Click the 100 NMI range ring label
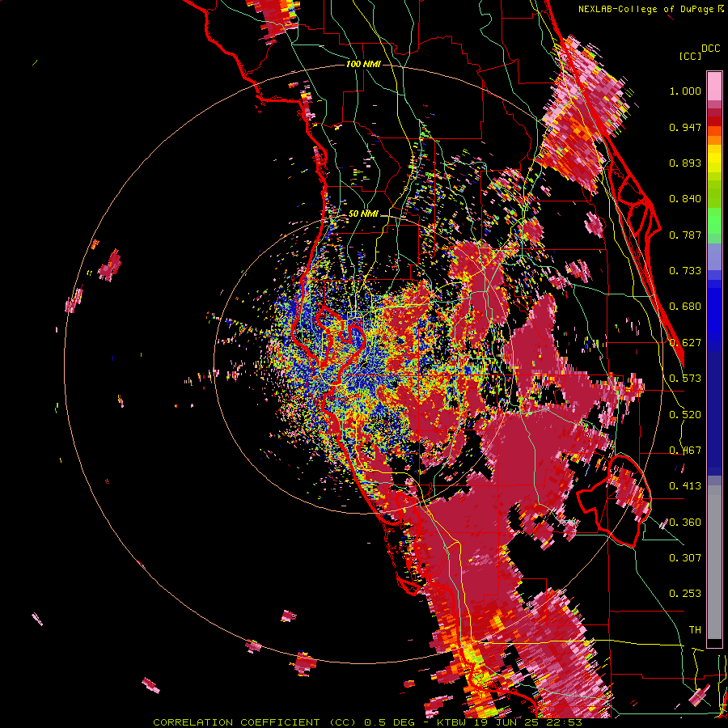Image resolution: width=728 pixels, height=728 pixels. (363, 64)
